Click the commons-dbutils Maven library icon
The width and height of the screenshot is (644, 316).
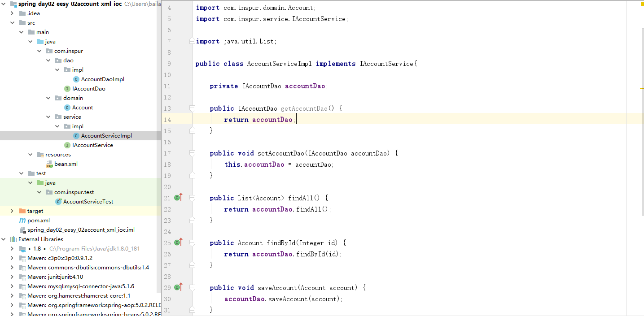22,268
